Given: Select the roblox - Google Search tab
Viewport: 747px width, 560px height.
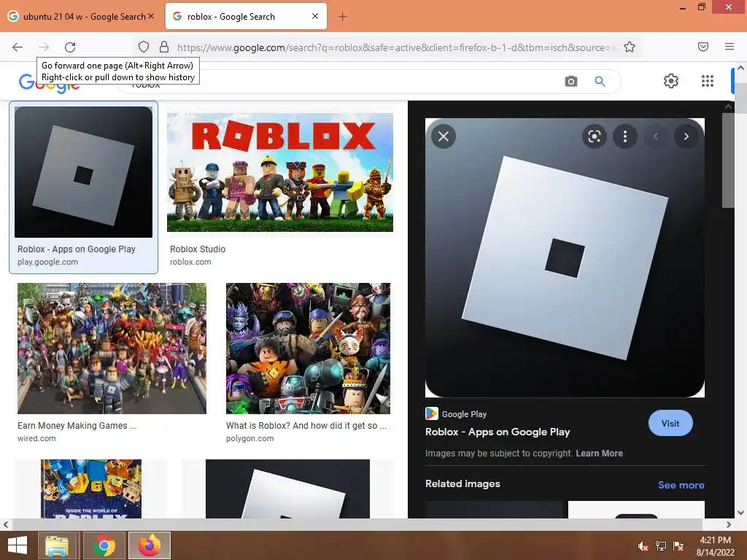Looking at the screenshot, I should coord(246,16).
